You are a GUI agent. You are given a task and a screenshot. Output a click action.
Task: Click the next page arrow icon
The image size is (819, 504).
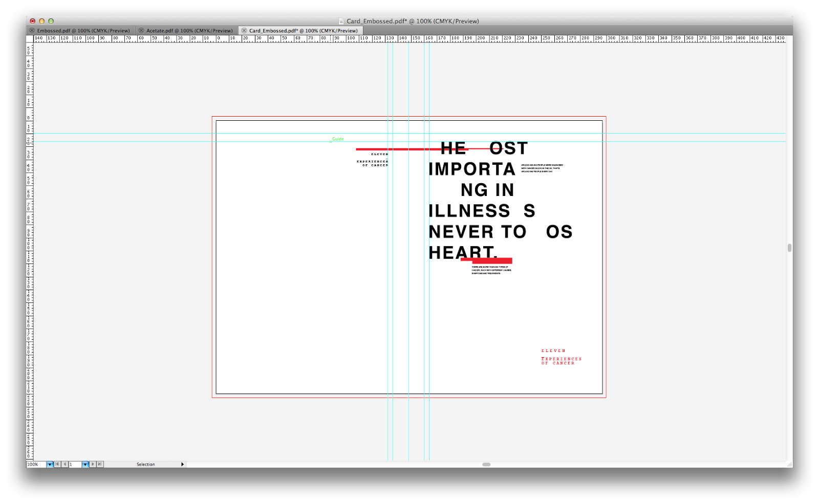tap(93, 465)
